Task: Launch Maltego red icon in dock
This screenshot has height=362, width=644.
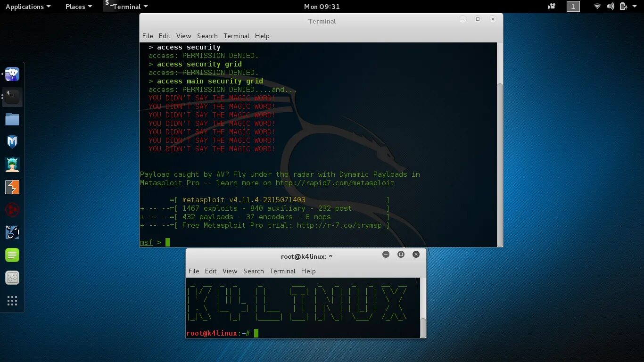Action: [12, 210]
